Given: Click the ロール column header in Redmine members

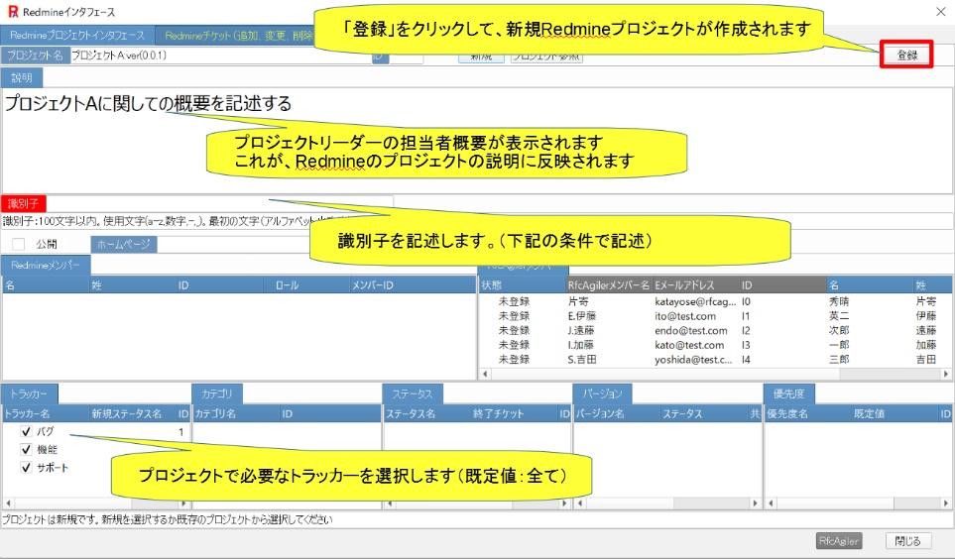Looking at the screenshot, I should [x=306, y=284].
